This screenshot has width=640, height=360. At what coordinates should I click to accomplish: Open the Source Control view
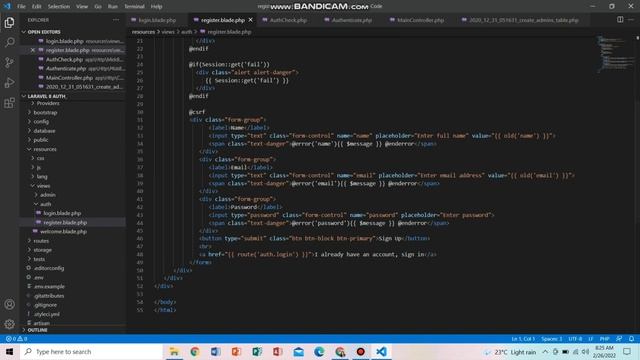click(x=9, y=62)
